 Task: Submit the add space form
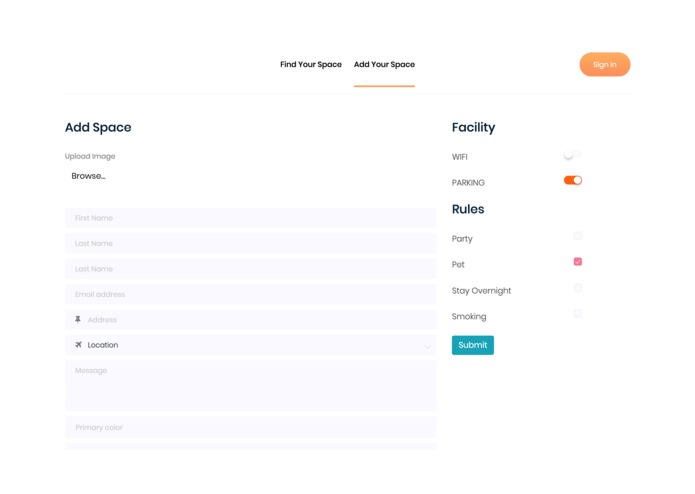point(472,345)
